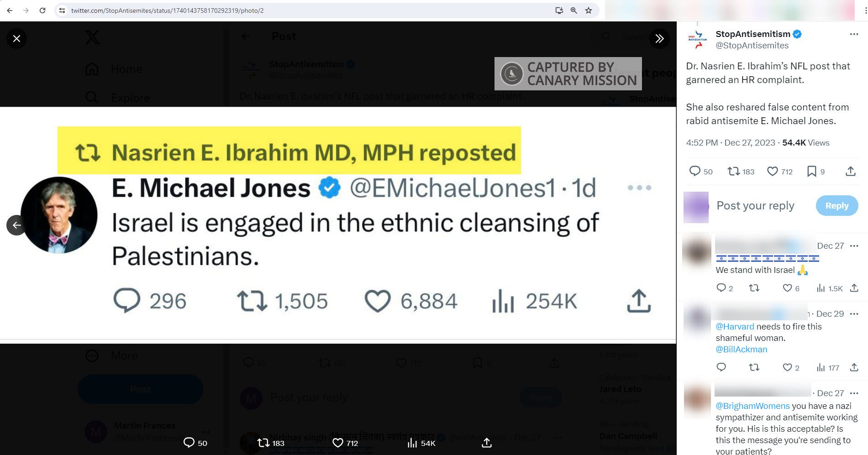868x455 pixels.
Task: Toggle like on the main post
Action: [x=773, y=171]
